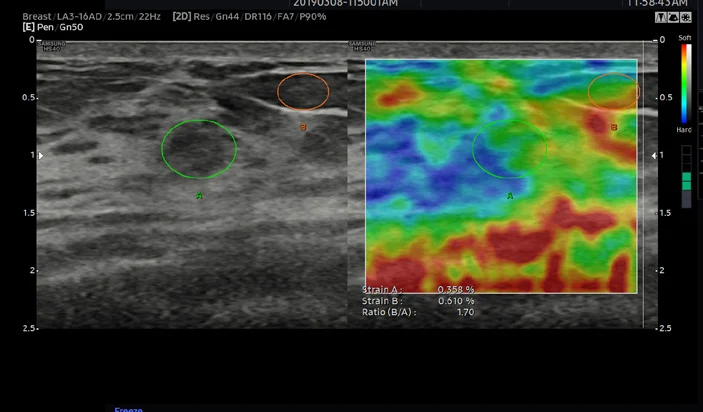Select green ROI ellipse A on B-mode image
This screenshot has width=703, height=412.
coord(199,149)
